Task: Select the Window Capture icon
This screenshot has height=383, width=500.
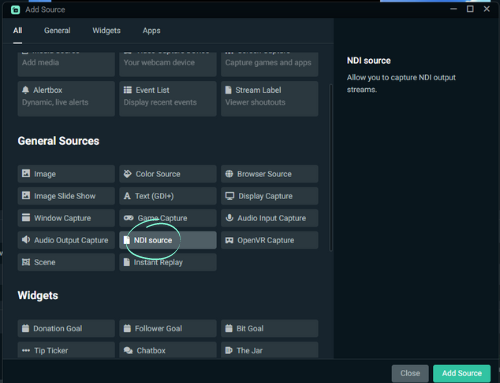Action: click(26, 217)
